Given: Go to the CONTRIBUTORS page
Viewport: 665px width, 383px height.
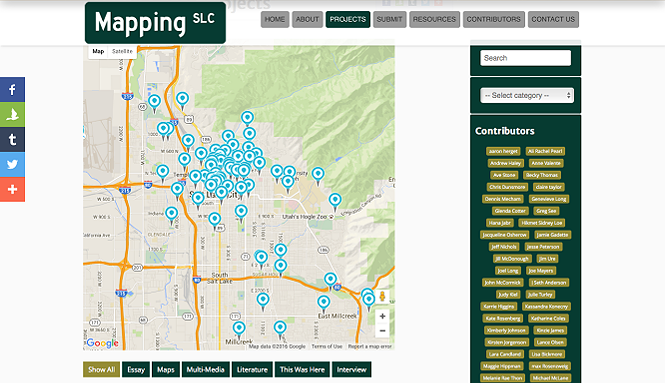Looking at the screenshot, I should click(494, 20).
